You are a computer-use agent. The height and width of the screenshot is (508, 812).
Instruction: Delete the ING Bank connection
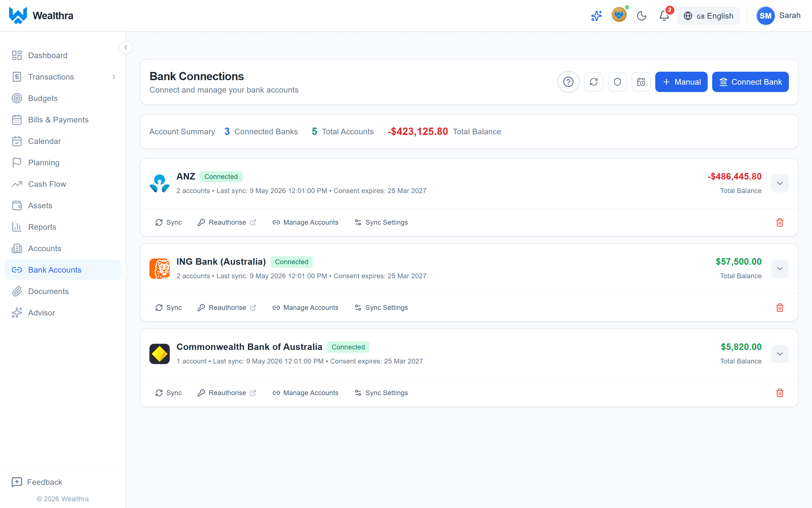780,308
